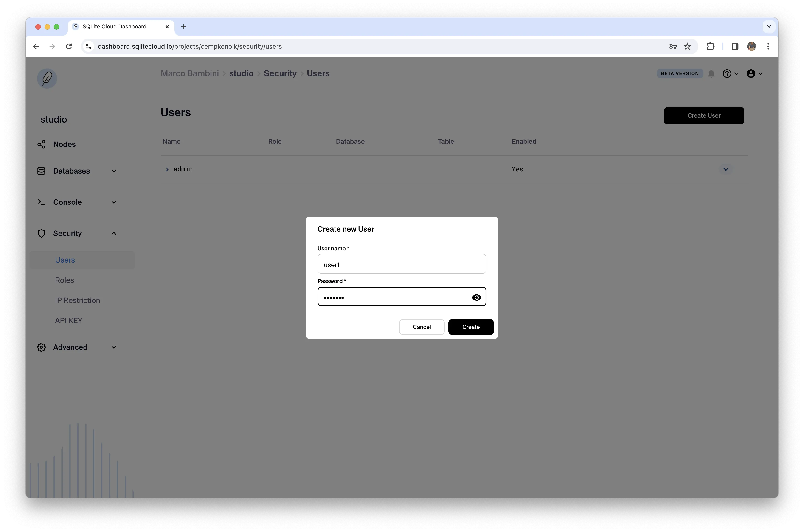804x532 pixels.
Task: Select Roles in the Security submenu
Action: [65, 280]
